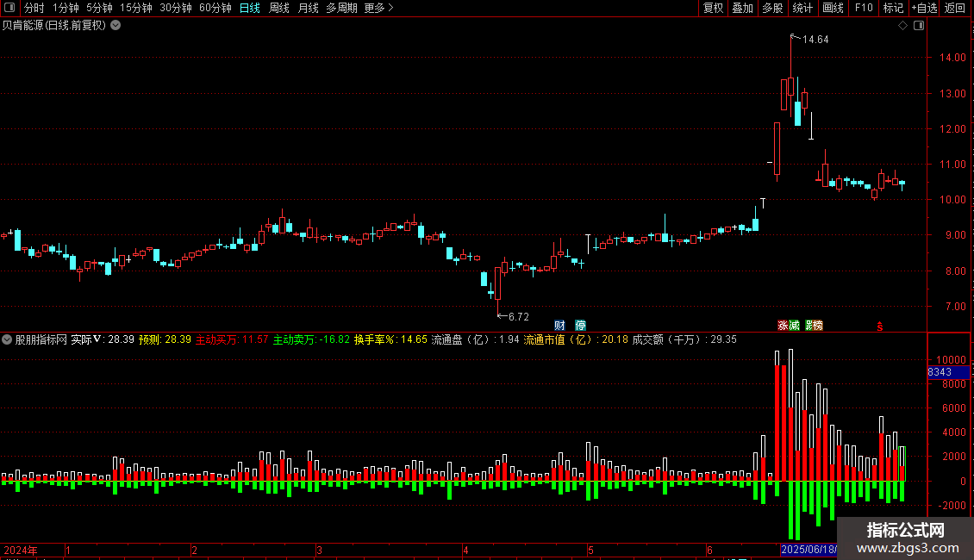Toggle the left panel icon in top bar
The width and height of the screenshot is (974, 560).
(x=9, y=8)
